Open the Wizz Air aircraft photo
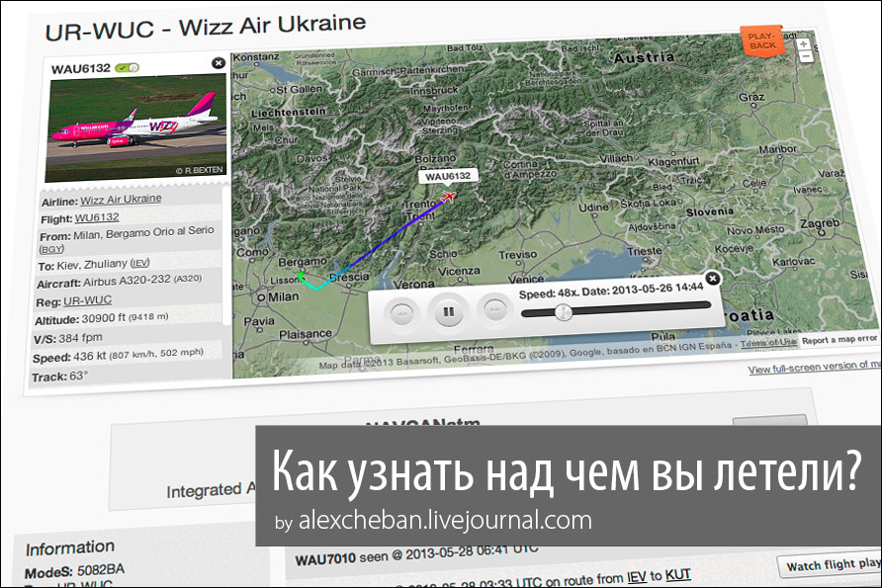The height and width of the screenshot is (588, 882). click(136, 128)
